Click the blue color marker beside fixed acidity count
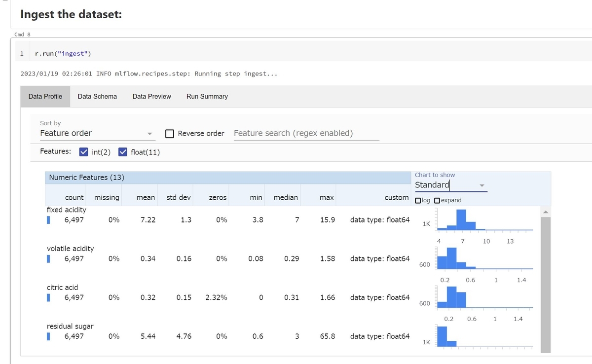Viewport: 592px width, 364px height. [x=48, y=220]
